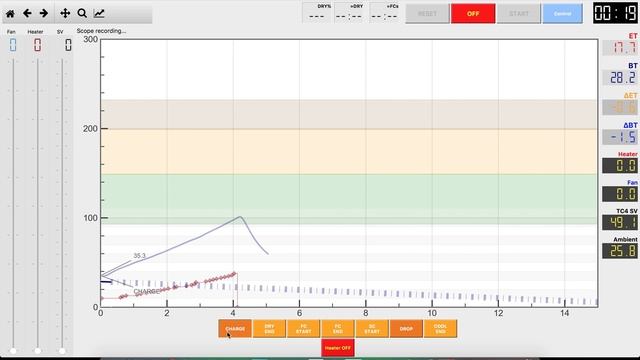Mark the SC START event
This screenshot has height=360, width=640.
[372, 329]
